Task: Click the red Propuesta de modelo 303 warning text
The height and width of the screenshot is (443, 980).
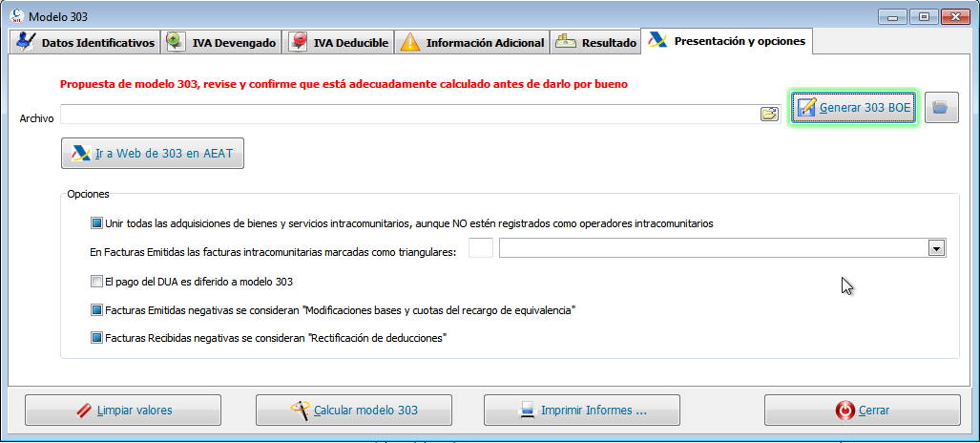Action: pyautogui.click(x=344, y=83)
